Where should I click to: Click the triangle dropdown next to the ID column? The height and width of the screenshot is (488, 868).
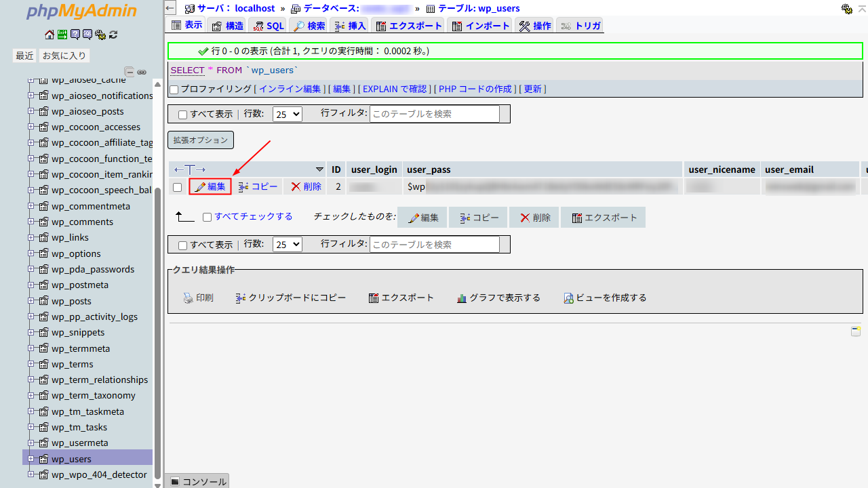point(320,169)
